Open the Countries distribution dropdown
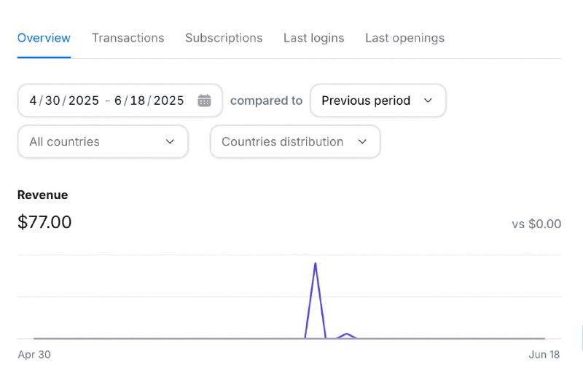The height and width of the screenshot is (392, 583). tap(294, 141)
